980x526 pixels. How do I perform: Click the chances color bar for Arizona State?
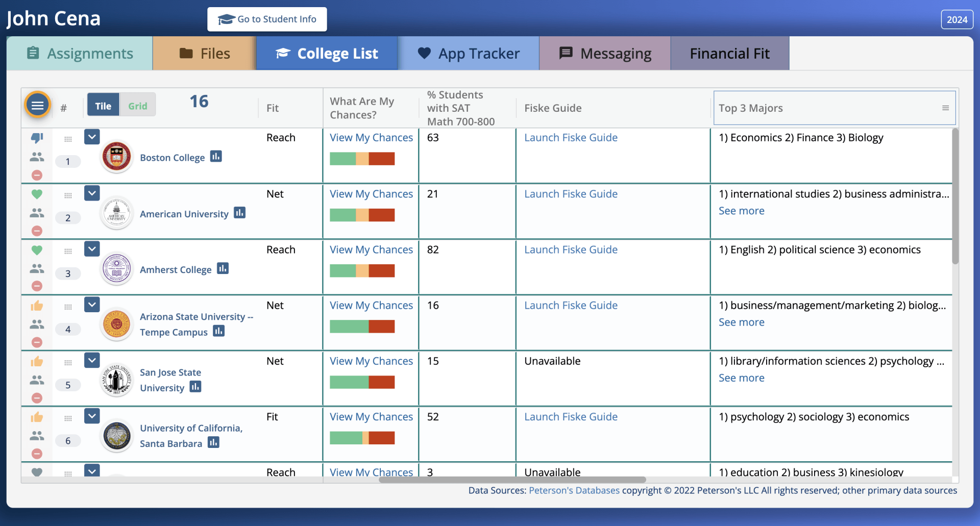tap(362, 326)
